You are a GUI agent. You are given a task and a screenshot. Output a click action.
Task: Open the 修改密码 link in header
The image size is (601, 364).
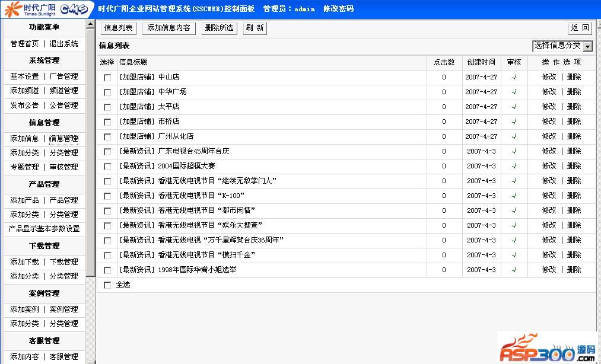pyautogui.click(x=338, y=9)
